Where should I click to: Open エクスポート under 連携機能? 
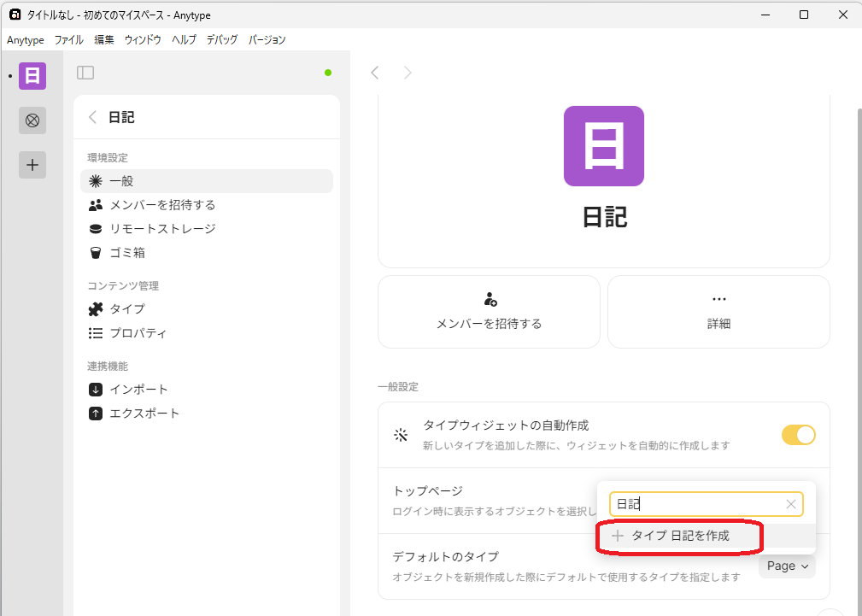point(207,414)
